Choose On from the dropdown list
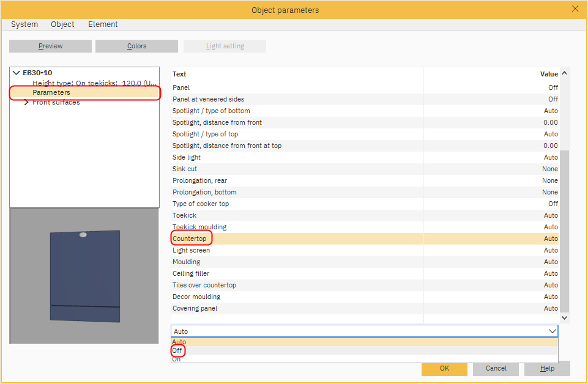 [x=177, y=360]
